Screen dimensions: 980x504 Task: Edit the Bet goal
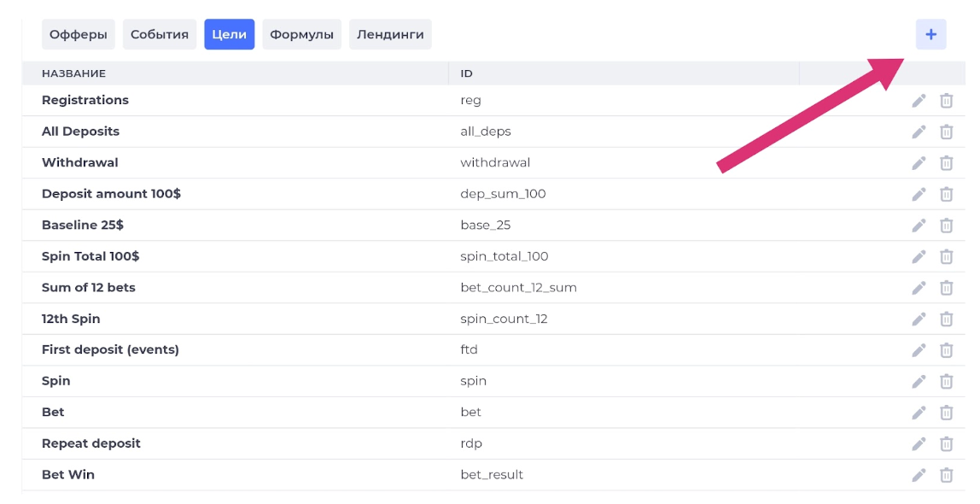(919, 413)
